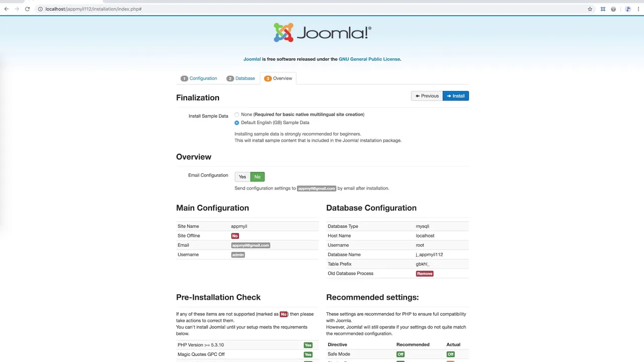The image size is (644, 362).
Task: Click the Joomla! logo
Action: click(x=322, y=33)
